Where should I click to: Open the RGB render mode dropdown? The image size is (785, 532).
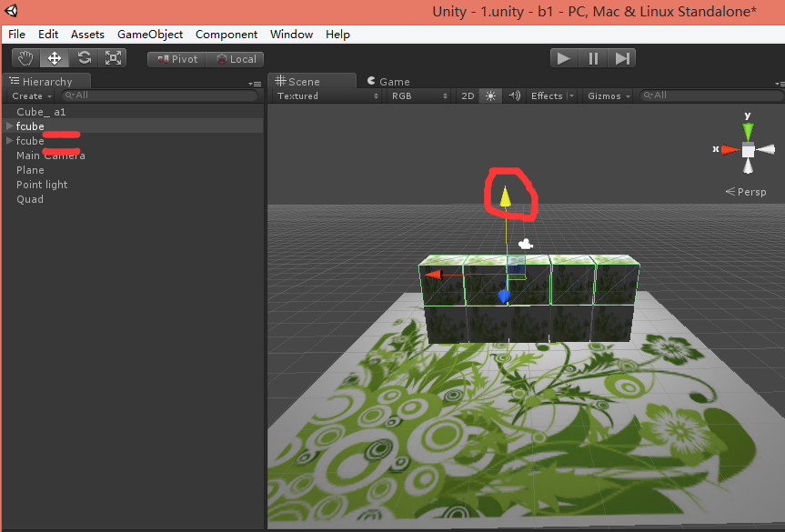[419, 95]
